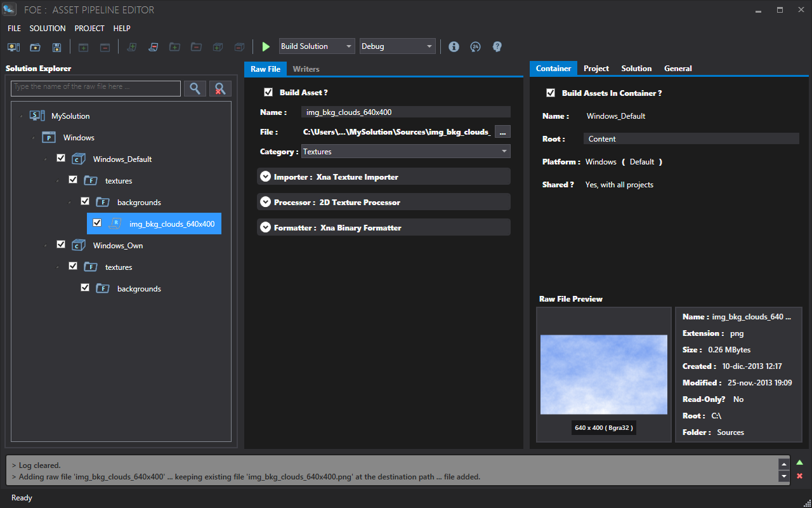Clear the search with the red-X magnifier
The width and height of the screenshot is (812, 508).
coord(220,88)
